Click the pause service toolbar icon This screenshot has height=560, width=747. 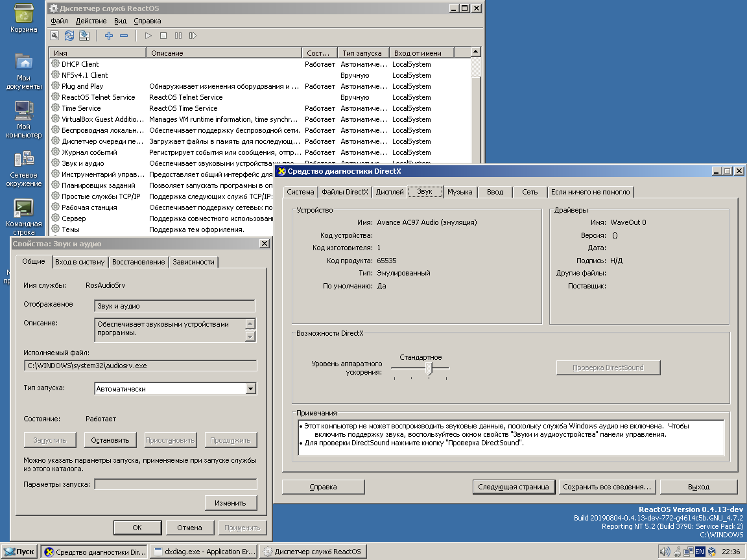pyautogui.click(x=178, y=36)
